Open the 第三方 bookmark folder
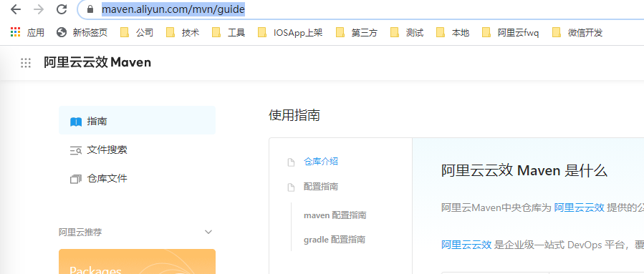This screenshot has height=274, width=644. pyautogui.click(x=356, y=32)
